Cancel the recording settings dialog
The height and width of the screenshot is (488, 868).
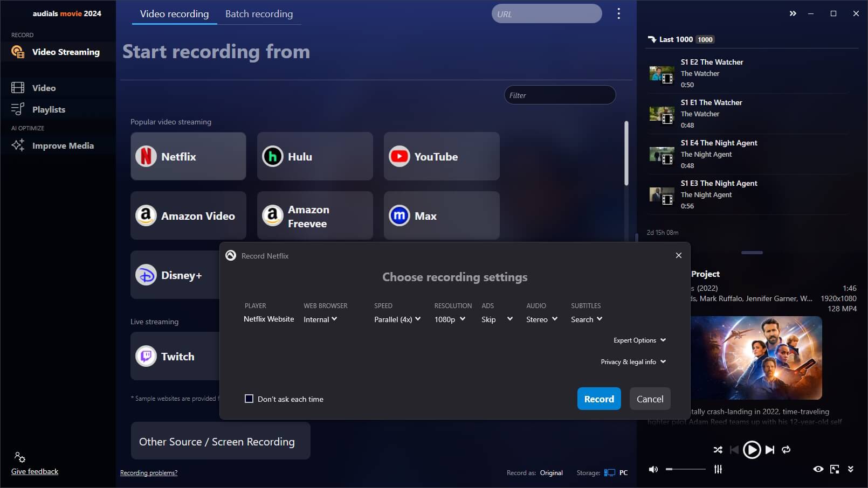click(650, 399)
